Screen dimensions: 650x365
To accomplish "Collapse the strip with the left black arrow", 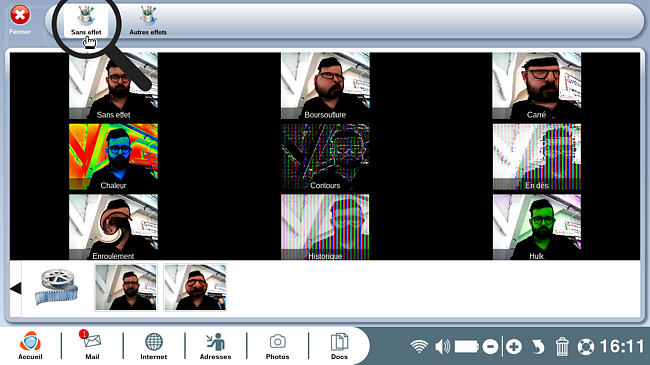I will (x=16, y=288).
